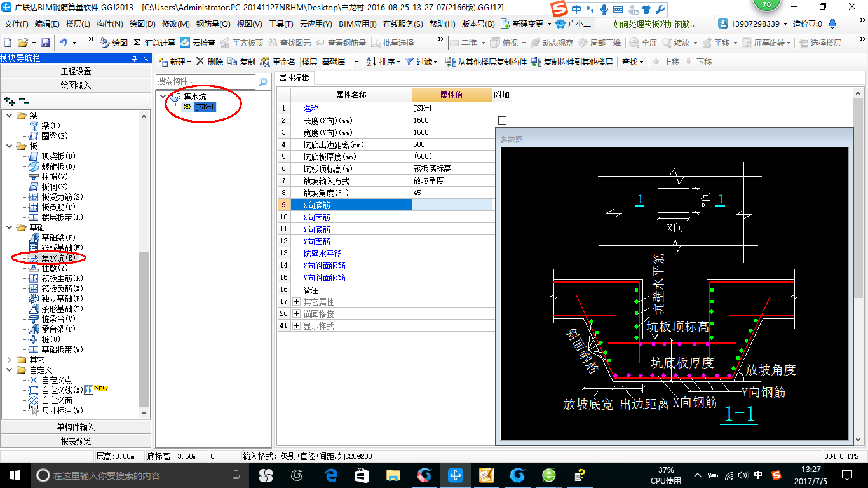Click the notification bell icon

tap(832, 24)
